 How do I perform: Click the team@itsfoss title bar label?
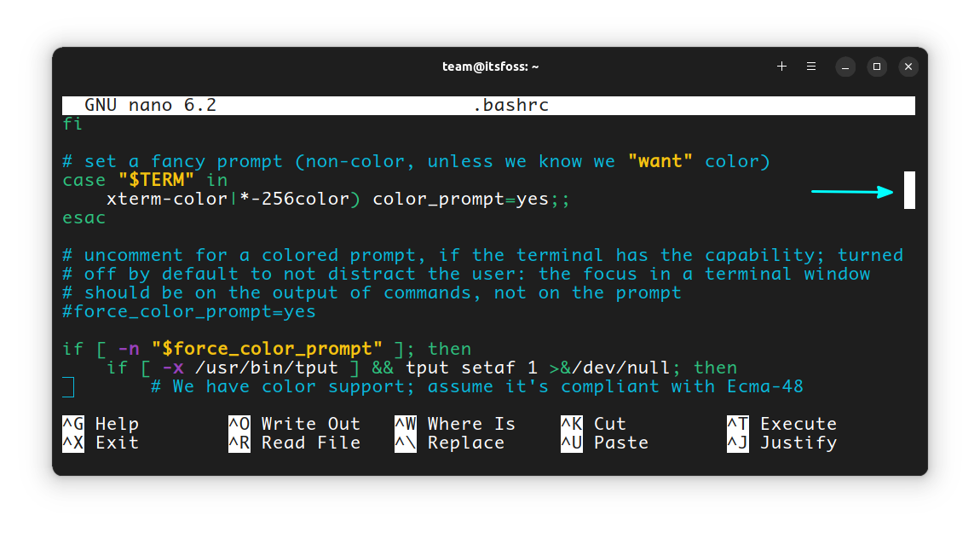click(x=490, y=66)
